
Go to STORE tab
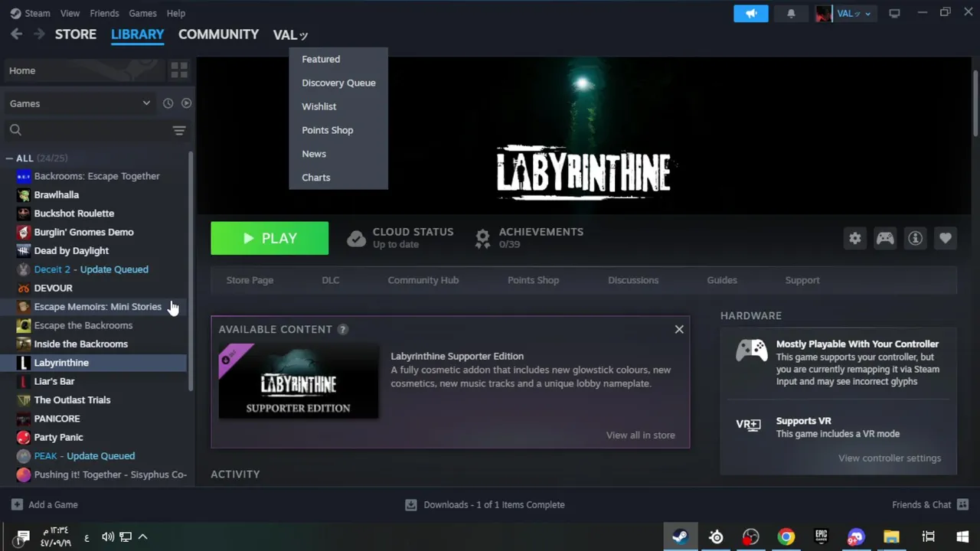pos(76,34)
